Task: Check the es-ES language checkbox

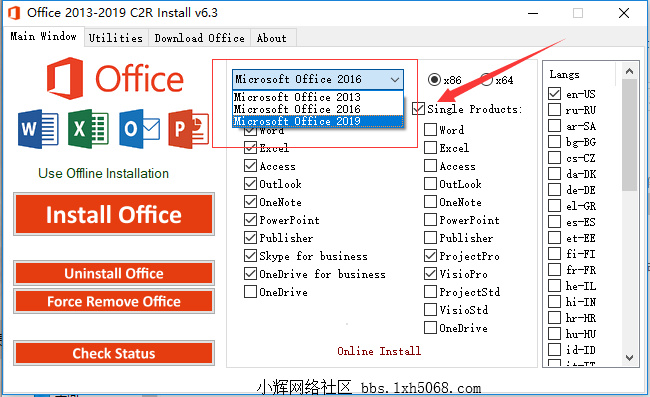Action: pyautogui.click(x=554, y=222)
